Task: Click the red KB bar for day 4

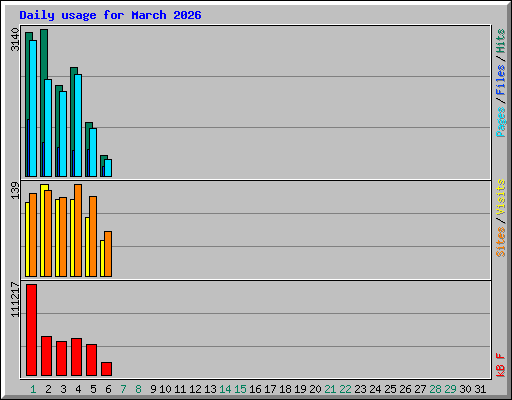Action: click(76, 357)
